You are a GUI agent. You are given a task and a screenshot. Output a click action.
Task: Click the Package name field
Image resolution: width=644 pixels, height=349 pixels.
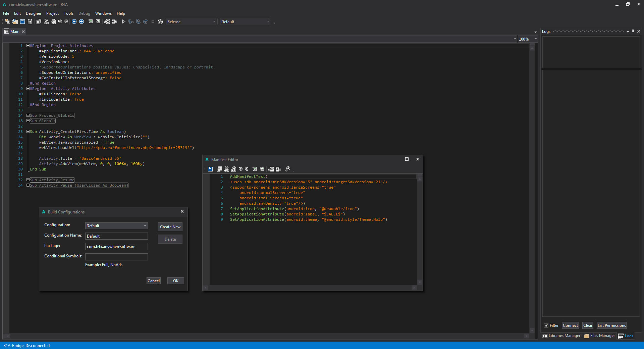[x=116, y=247]
